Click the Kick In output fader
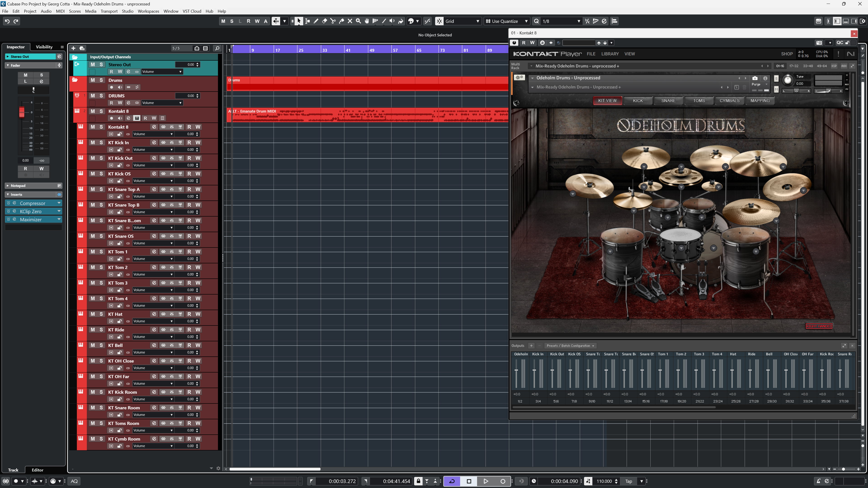The height and width of the screenshot is (488, 868). [535, 370]
